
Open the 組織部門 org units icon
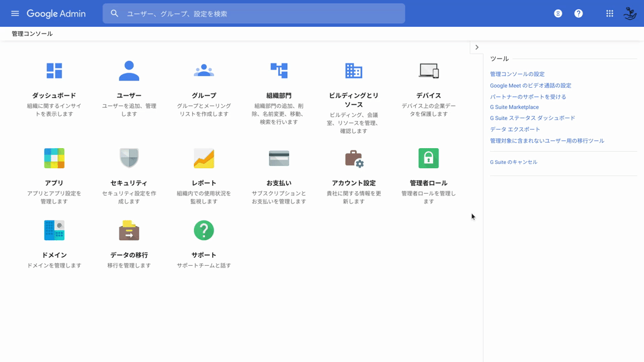pos(279,71)
